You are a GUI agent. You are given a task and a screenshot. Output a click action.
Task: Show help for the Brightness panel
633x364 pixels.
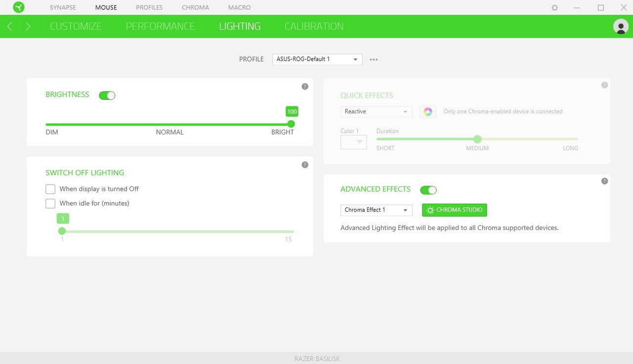click(305, 87)
